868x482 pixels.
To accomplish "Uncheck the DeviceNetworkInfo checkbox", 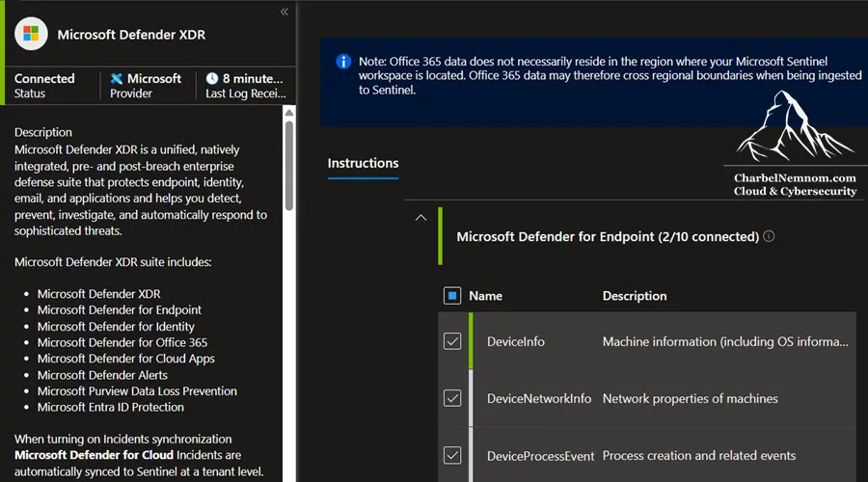I will [x=452, y=398].
